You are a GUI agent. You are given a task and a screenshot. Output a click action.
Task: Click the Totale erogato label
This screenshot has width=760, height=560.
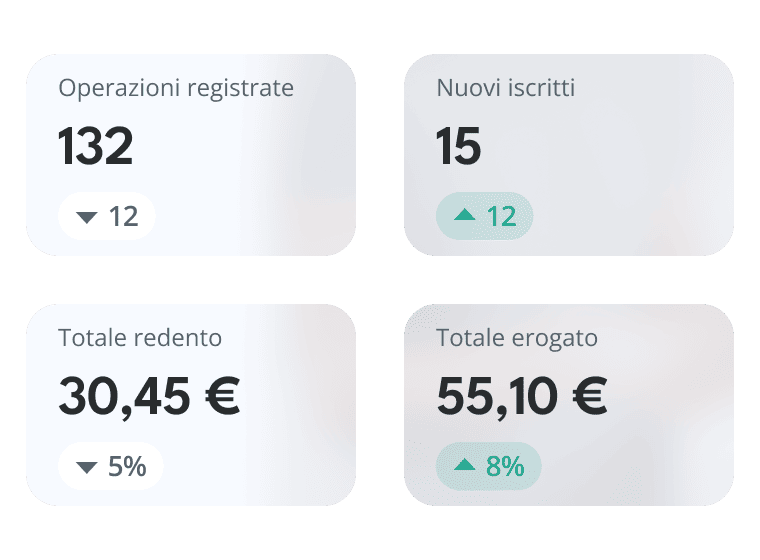pos(517,338)
